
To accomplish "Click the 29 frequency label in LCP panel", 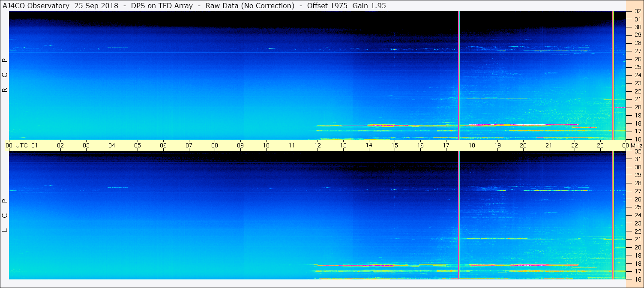I will pyautogui.click(x=638, y=175).
